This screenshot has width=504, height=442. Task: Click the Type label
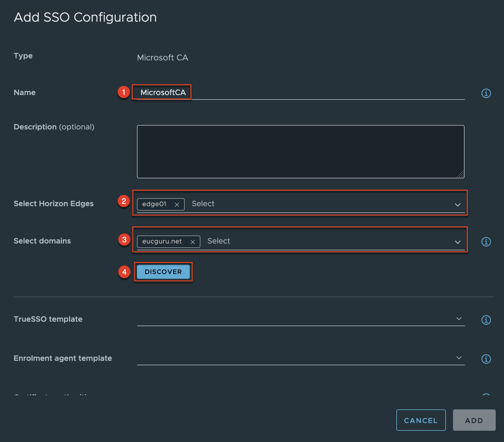pos(23,56)
